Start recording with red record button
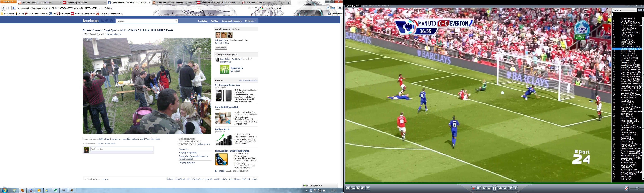 pyautogui.click(x=473, y=189)
